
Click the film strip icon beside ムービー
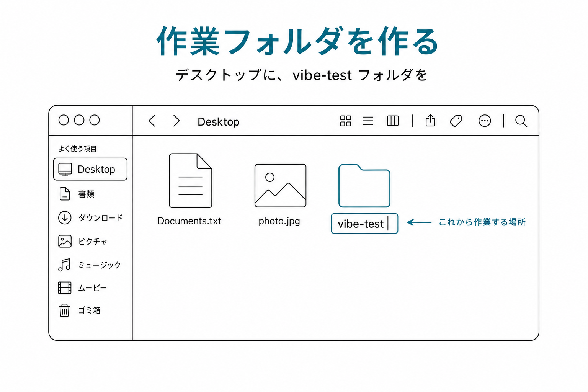[x=65, y=287]
